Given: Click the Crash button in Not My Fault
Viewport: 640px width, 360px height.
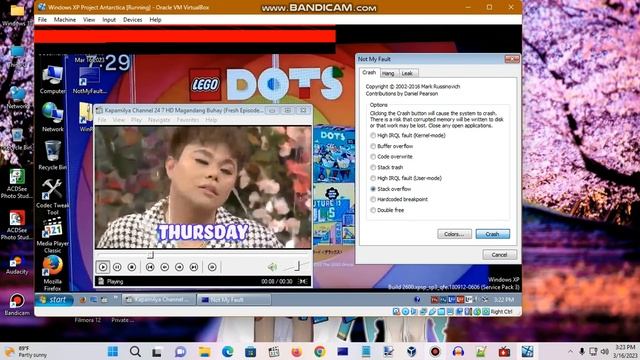Looking at the screenshot, I should (x=493, y=234).
